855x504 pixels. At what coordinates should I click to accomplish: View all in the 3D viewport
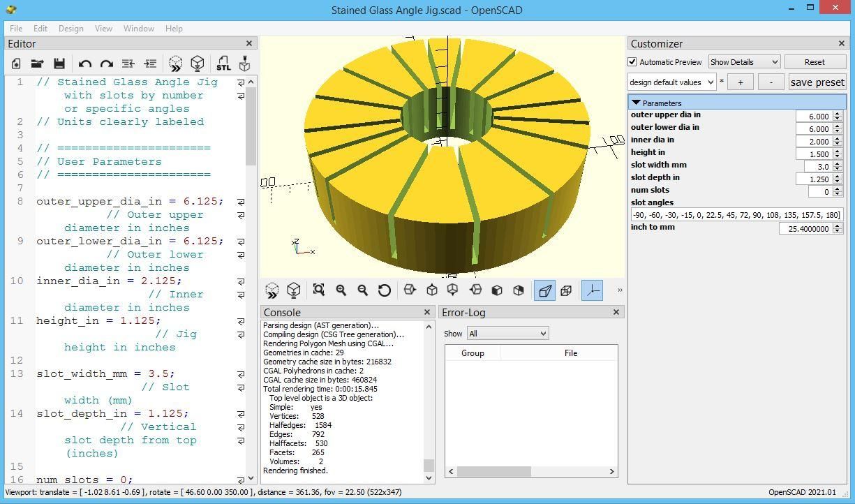(x=319, y=290)
